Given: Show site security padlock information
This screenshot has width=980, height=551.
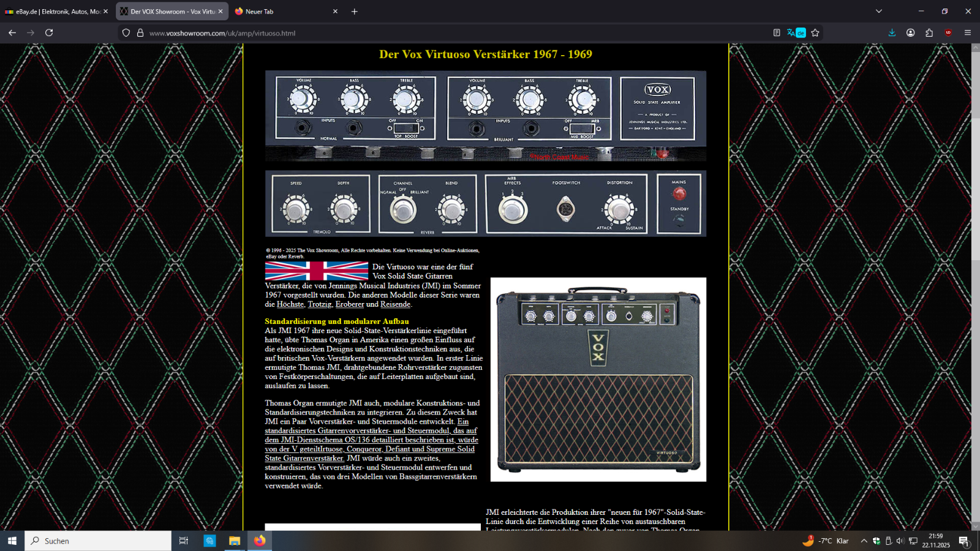Looking at the screenshot, I should (140, 33).
